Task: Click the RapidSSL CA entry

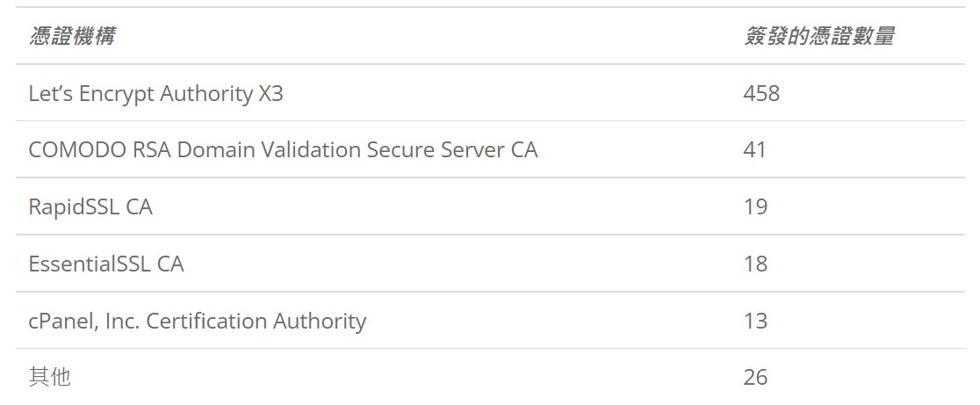Action: click(90, 207)
